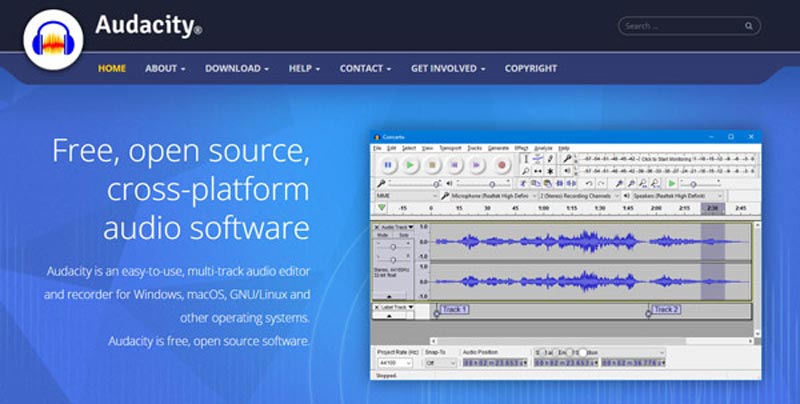Toggle Mute on the Audio Track
800x404 pixels.
(383, 235)
